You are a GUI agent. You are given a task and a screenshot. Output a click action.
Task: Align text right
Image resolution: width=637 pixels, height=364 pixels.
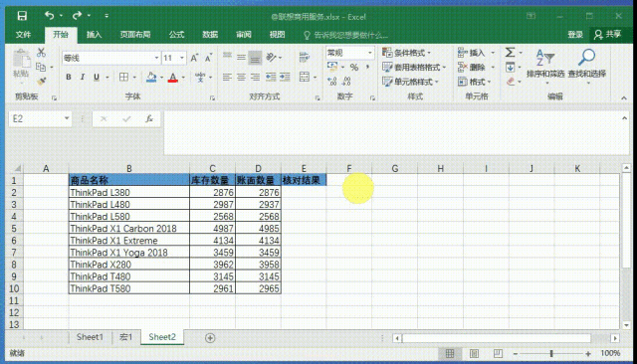point(255,78)
